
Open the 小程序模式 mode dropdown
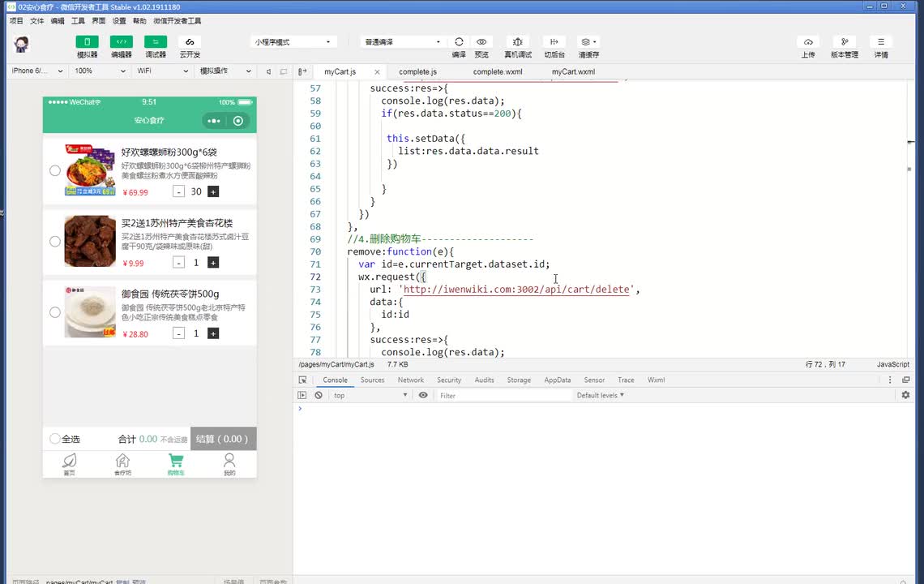pos(293,42)
